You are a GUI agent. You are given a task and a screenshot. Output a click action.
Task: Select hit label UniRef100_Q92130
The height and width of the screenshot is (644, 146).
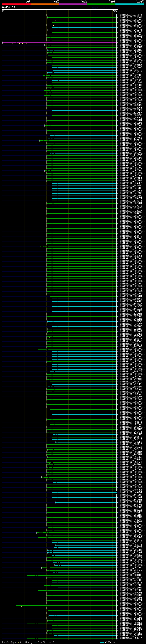pos(131,77)
